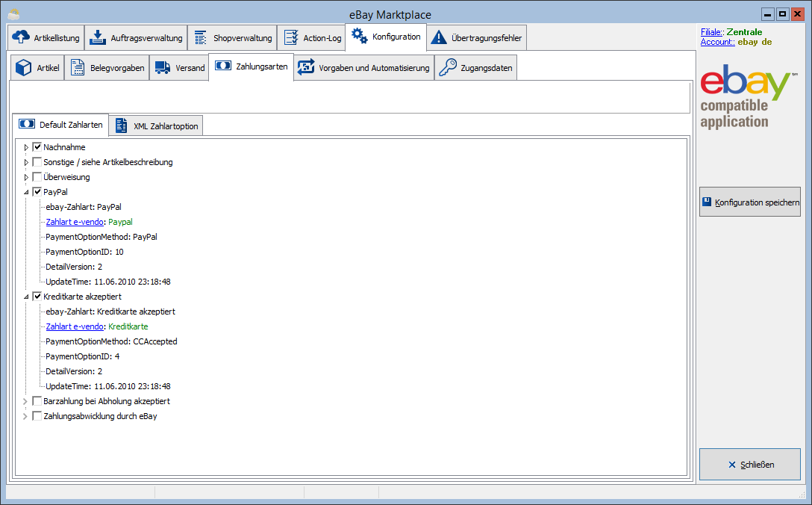Image resolution: width=812 pixels, height=505 pixels.
Task: Enable the Überweisung checkbox
Action: point(37,177)
